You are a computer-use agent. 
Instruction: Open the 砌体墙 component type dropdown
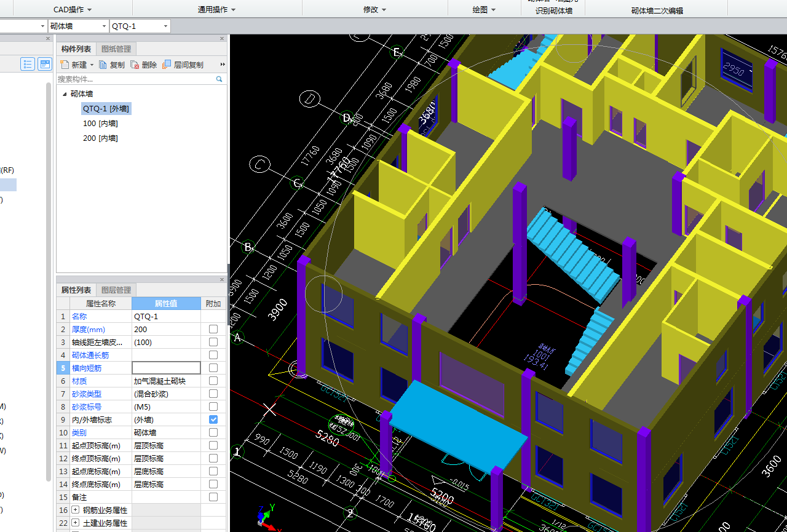104,26
